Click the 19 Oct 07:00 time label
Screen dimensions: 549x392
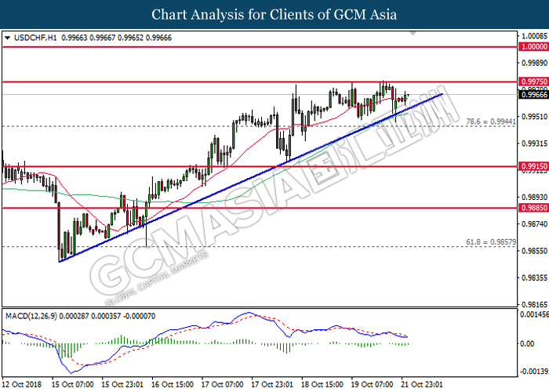pos(372,384)
